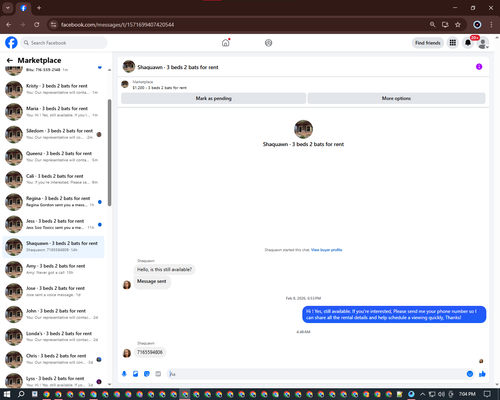Click the browser address bar URL
Image resolution: width=500 pixels, height=400 pixels.
click(117, 25)
